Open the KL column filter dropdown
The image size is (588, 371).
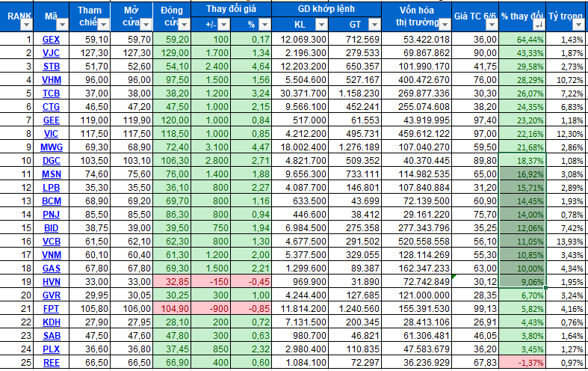321,25
